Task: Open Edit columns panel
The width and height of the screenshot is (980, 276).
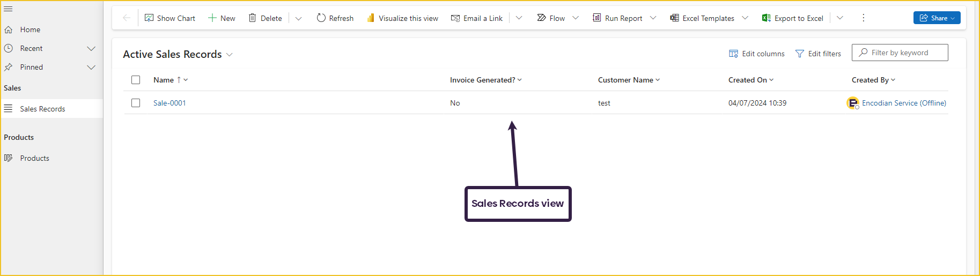Action: [756, 54]
